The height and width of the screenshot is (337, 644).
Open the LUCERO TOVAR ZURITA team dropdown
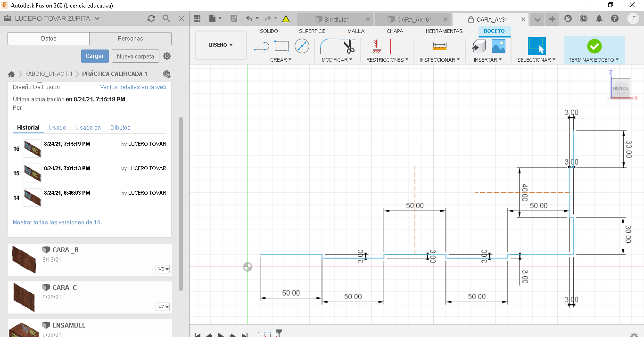[x=52, y=18]
